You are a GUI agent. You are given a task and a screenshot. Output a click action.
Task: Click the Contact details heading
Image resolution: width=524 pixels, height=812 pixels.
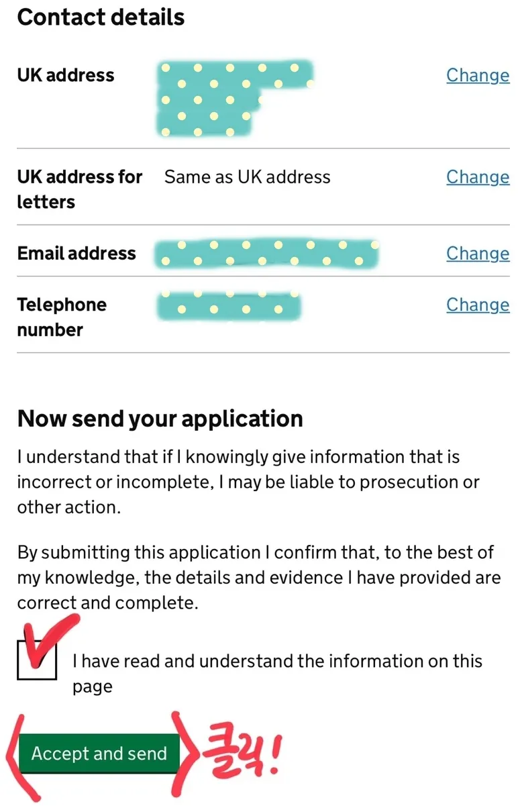[x=101, y=17]
